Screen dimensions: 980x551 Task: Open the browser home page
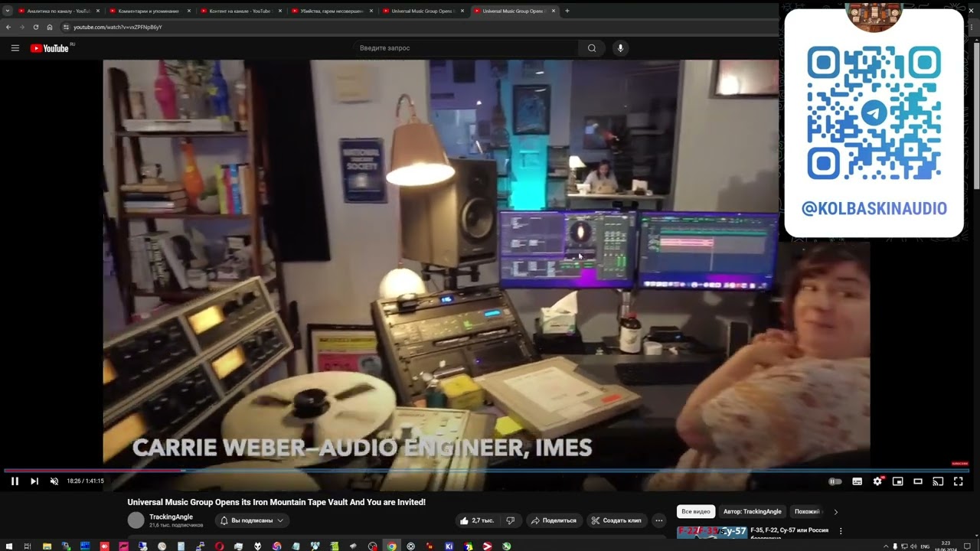pyautogui.click(x=50, y=27)
